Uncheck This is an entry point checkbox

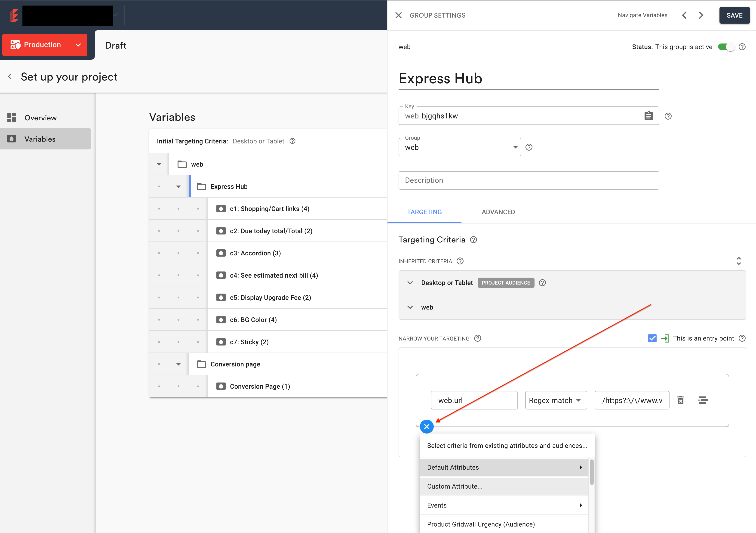pos(652,338)
